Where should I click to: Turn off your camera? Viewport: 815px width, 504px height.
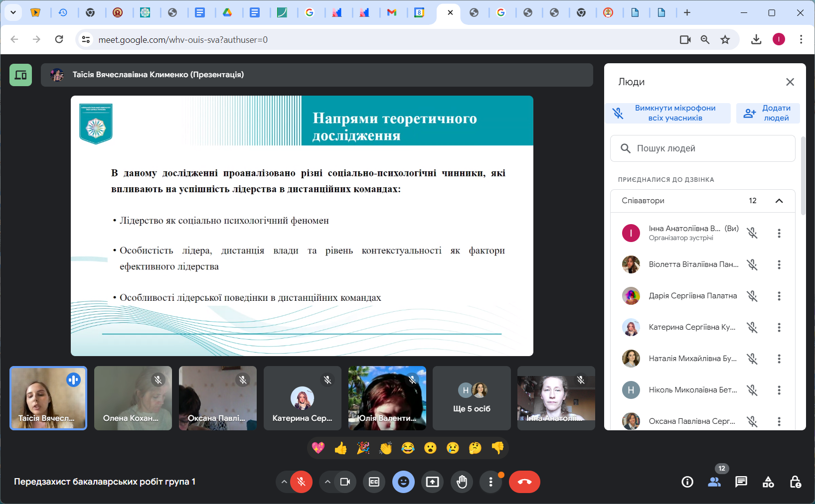(344, 482)
